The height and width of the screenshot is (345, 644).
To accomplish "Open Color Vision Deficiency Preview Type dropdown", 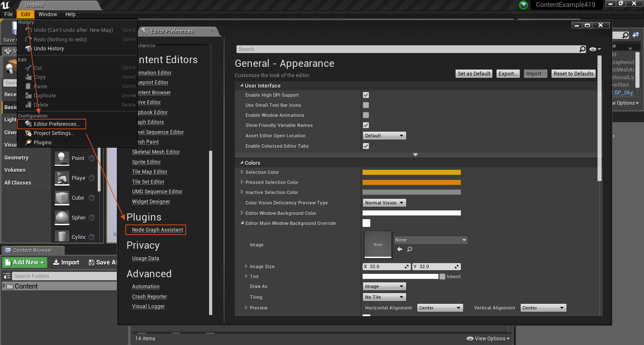I will [384, 203].
